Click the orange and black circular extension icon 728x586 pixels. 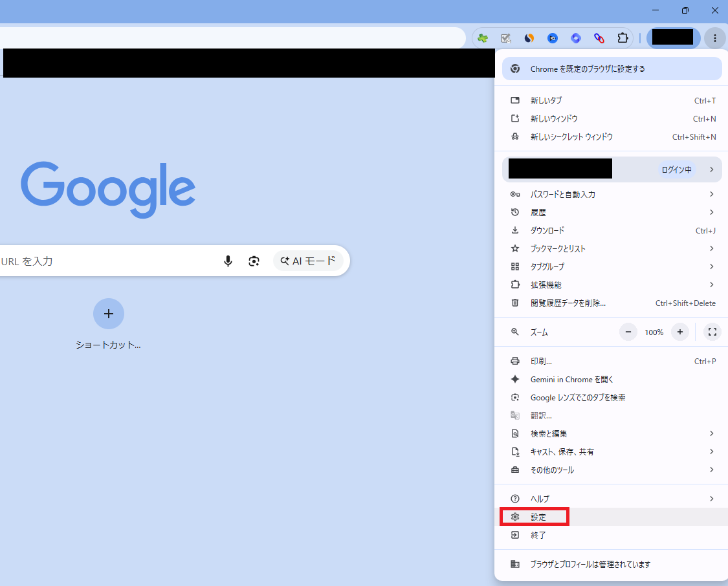[529, 38]
